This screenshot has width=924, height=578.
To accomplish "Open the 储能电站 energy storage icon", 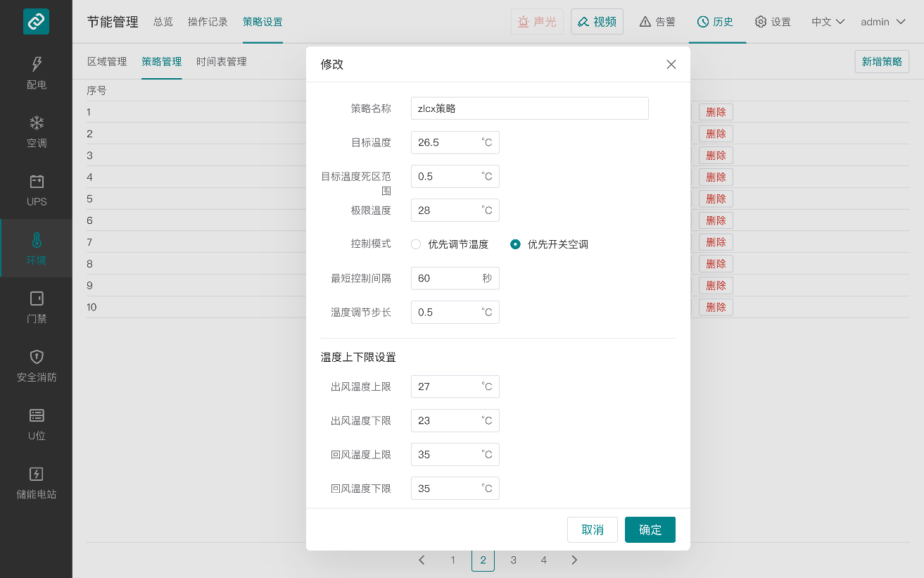I will 37,474.
